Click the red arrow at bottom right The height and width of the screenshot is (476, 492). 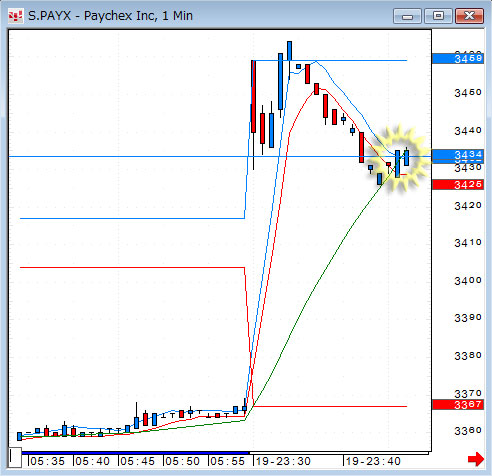476,459
